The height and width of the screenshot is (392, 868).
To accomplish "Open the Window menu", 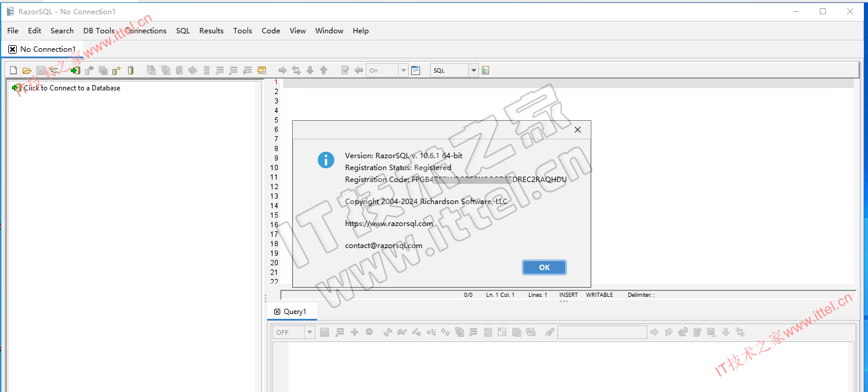I will 329,31.
